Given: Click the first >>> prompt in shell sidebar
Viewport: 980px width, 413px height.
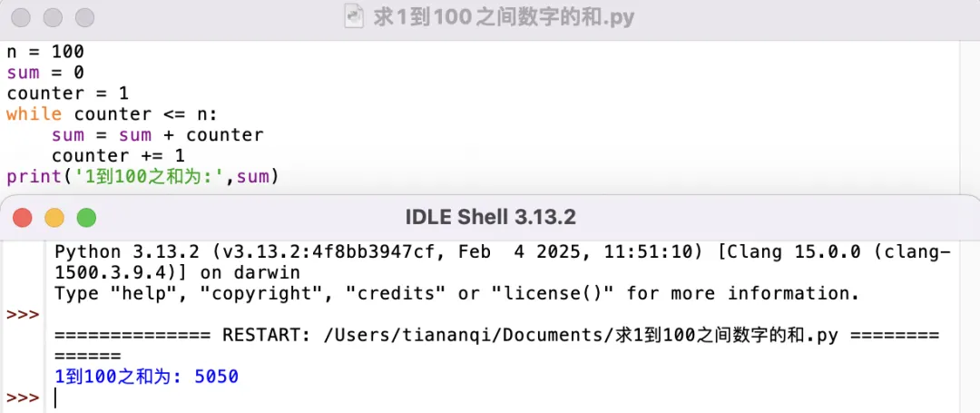Looking at the screenshot, I should (x=23, y=314).
